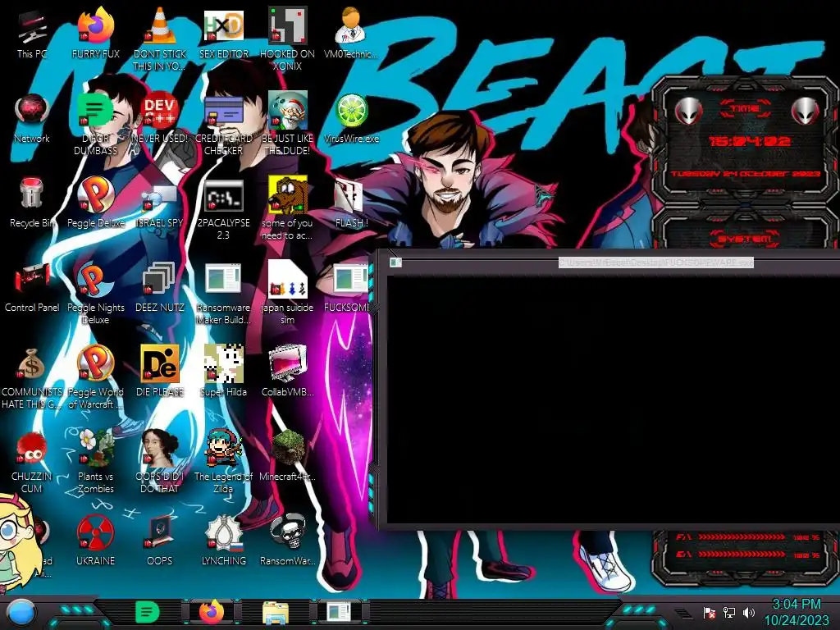Open the CollabVMB... monitor icon
Image resolution: width=840 pixels, height=630 pixels.
[288, 364]
